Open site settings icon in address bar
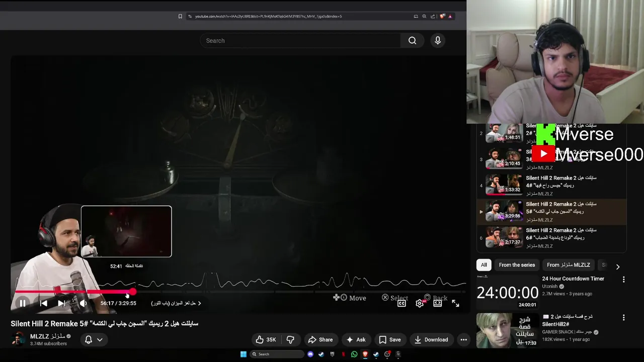This screenshot has height=362, width=644. pyautogui.click(x=190, y=16)
